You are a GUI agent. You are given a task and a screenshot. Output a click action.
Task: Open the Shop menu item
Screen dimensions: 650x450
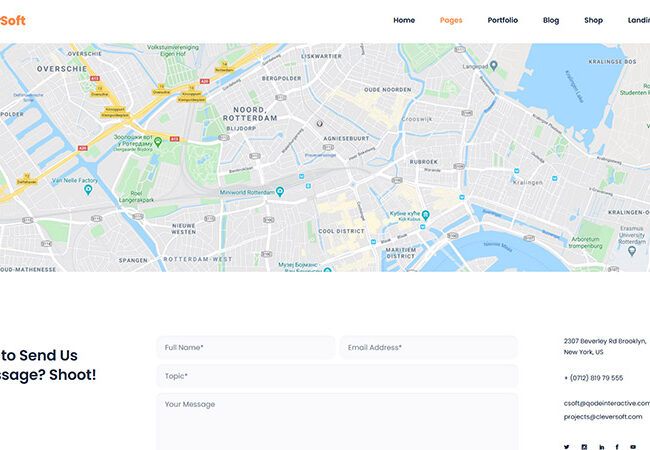[x=593, y=20]
